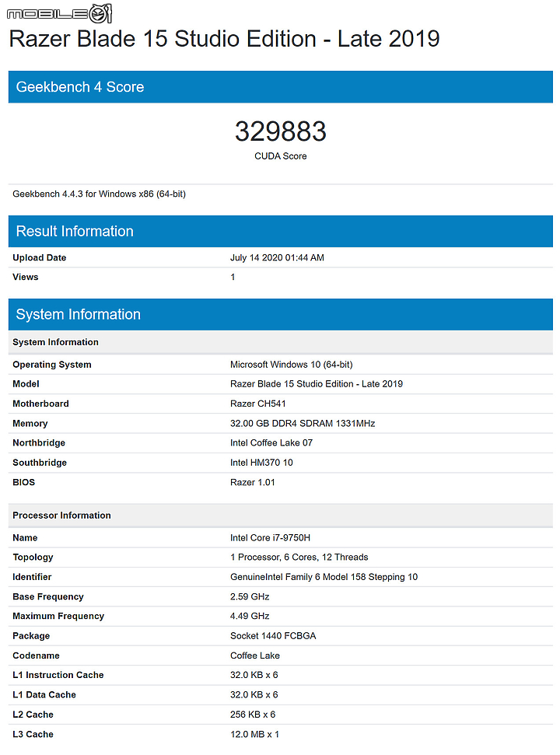This screenshot has height=755, width=560.
Task: Click the blue System Information header
Action: [280, 314]
